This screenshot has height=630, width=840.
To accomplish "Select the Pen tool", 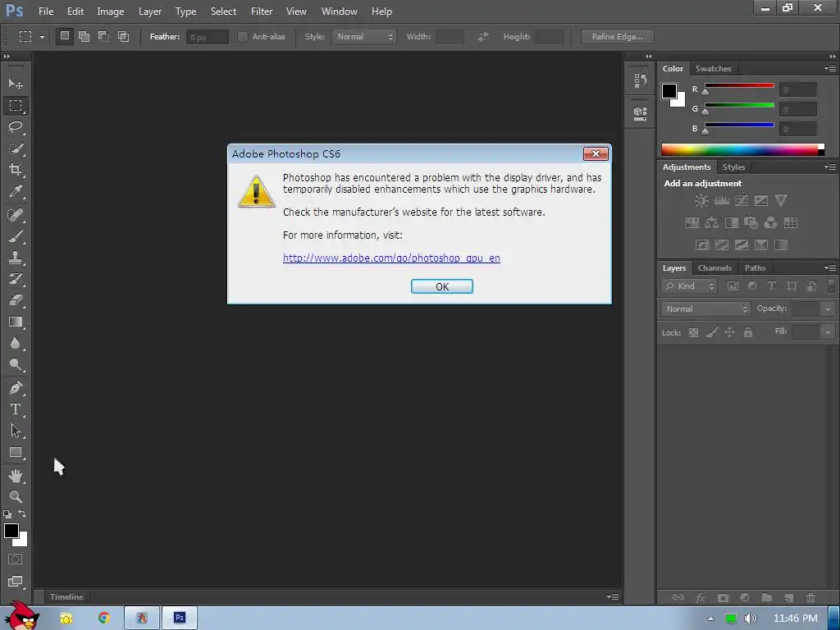I will (16, 388).
